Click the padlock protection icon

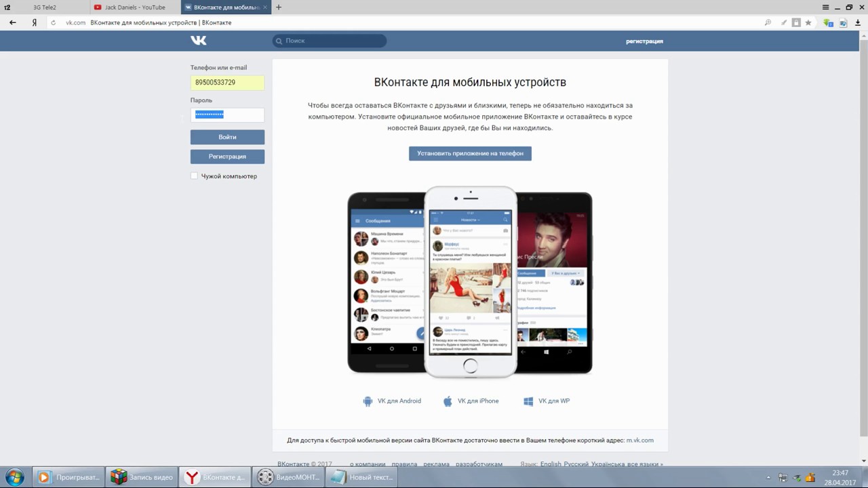click(796, 22)
